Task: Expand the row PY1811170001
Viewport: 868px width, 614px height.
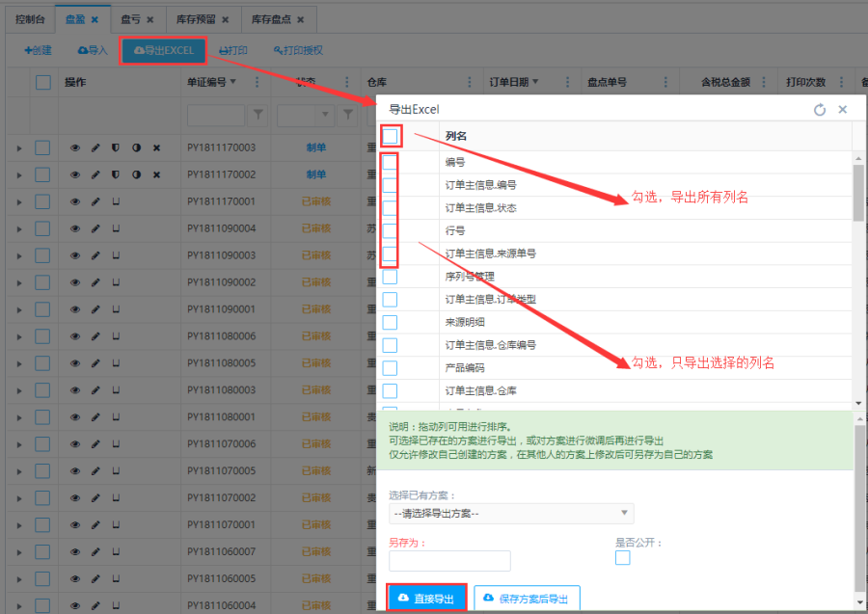Action: click(18, 201)
